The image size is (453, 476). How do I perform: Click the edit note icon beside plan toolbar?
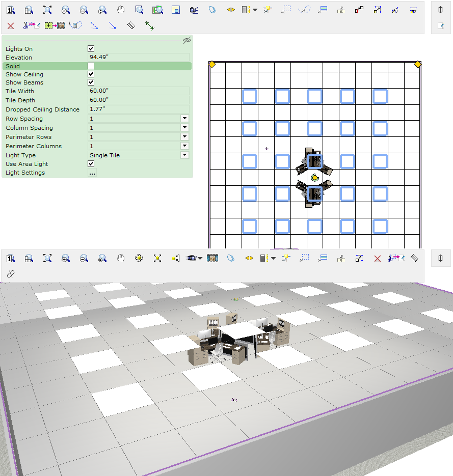tap(441, 26)
